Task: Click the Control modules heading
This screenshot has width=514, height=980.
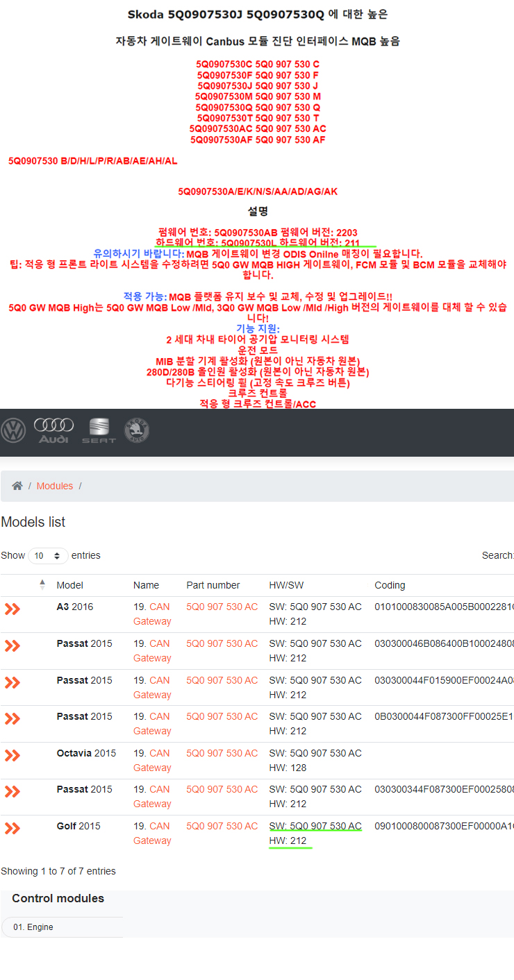Action: point(58,898)
